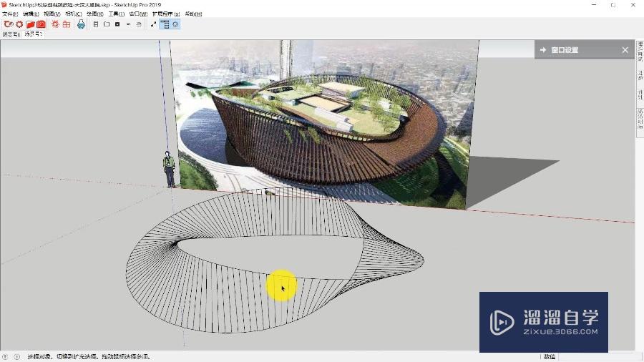Click the first red toolbar icon
The height and width of the screenshot is (362, 644).
[x=8, y=24]
